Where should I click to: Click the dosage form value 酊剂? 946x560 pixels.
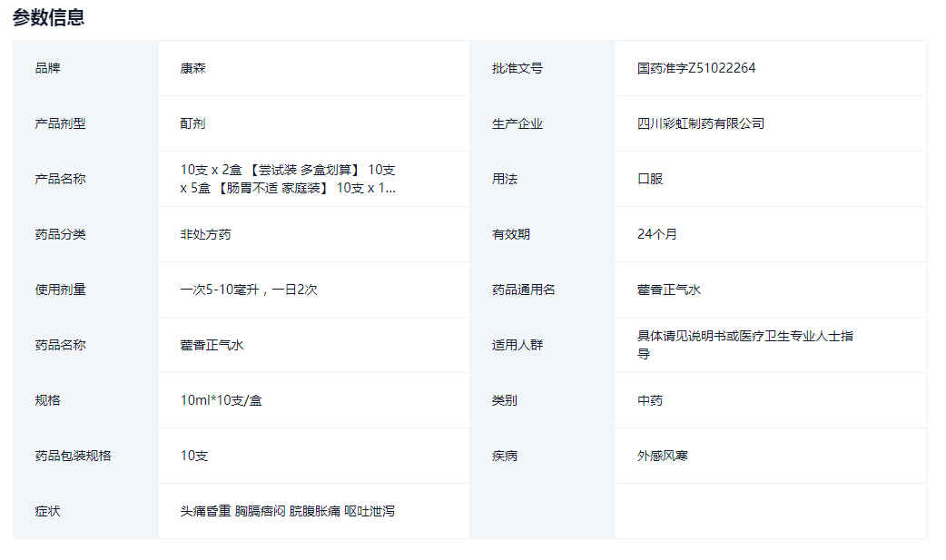tap(193, 123)
